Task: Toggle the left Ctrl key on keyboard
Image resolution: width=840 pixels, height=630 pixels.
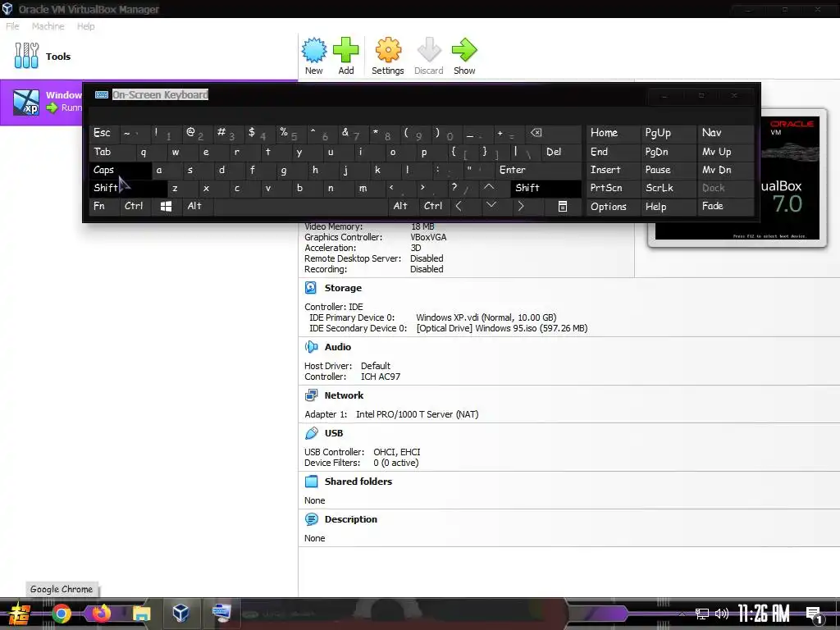Action: coord(136,206)
